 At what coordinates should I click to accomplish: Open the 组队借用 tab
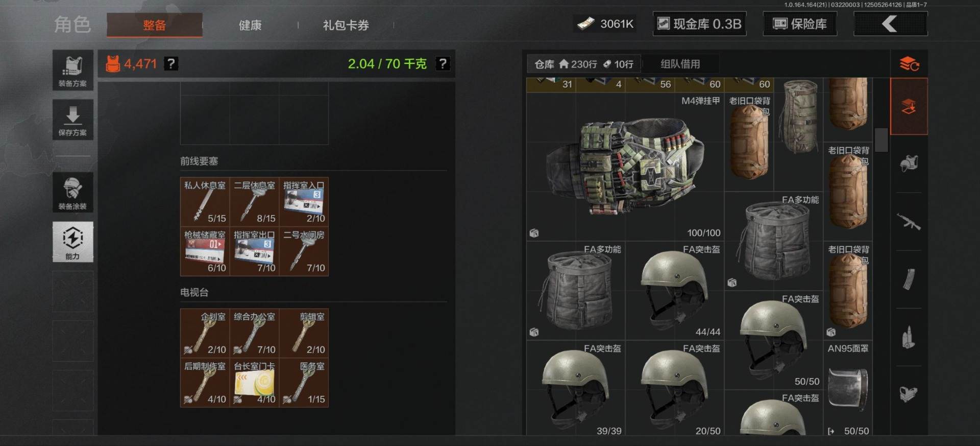coord(680,64)
